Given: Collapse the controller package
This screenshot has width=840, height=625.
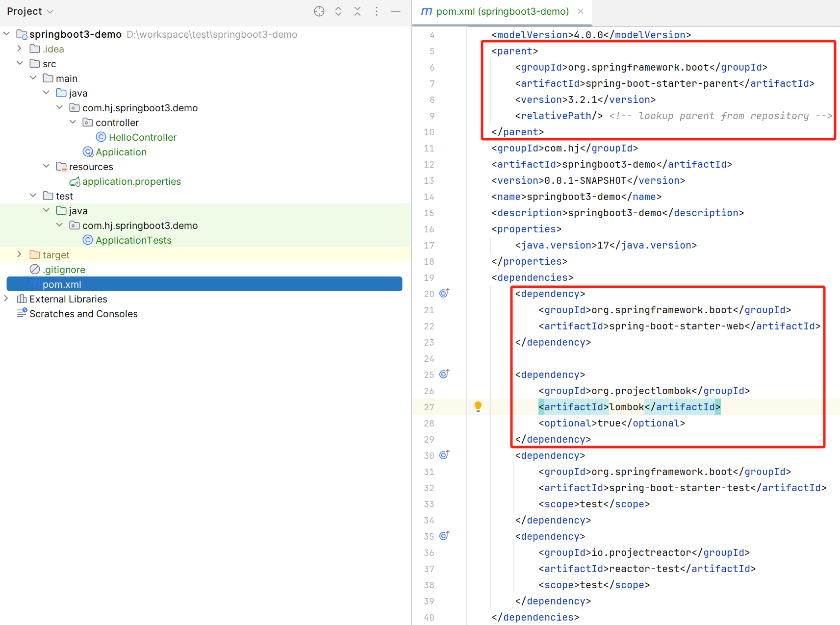Looking at the screenshot, I should pyautogui.click(x=73, y=122).
